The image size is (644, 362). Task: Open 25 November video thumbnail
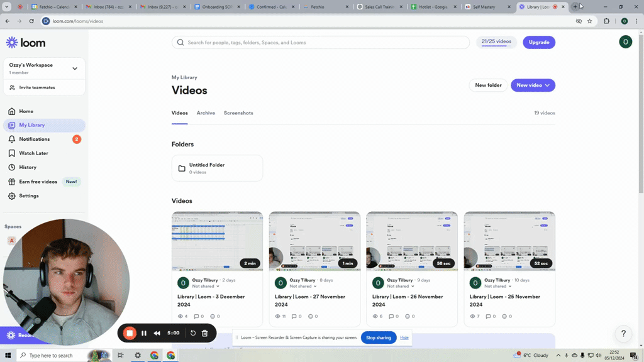pos(509,241)
